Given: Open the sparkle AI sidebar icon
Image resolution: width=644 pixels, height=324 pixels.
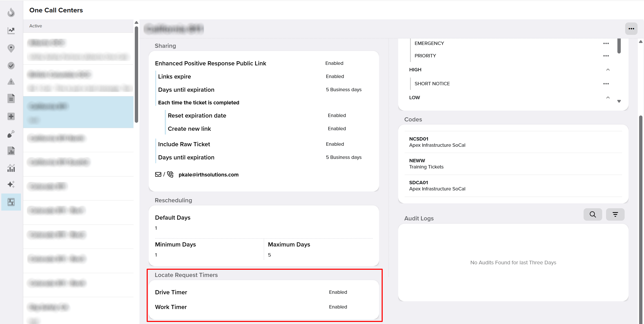Looking at the screenshot, I should (11, 184).
